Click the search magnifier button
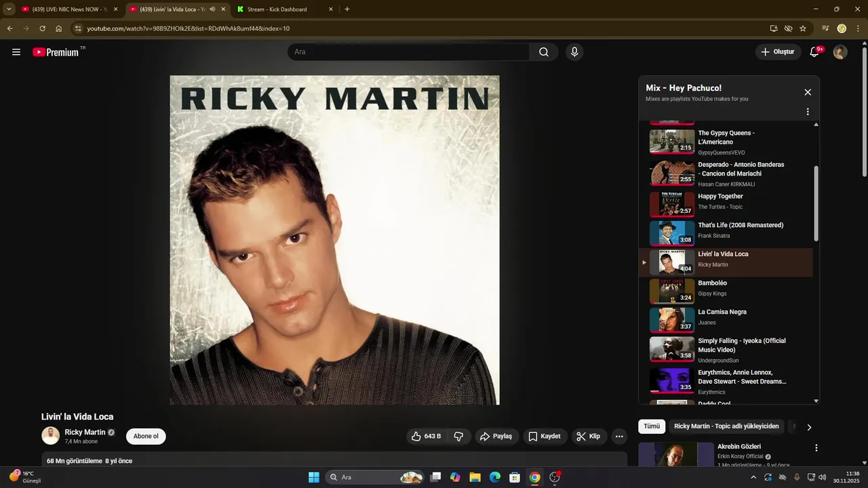Image resolution: width=868 pixels, height=488 pixels. 544,52
